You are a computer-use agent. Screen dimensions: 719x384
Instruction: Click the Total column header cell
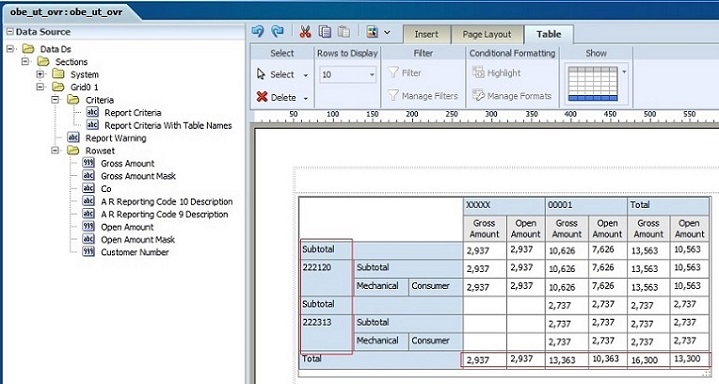coord(668,206)
